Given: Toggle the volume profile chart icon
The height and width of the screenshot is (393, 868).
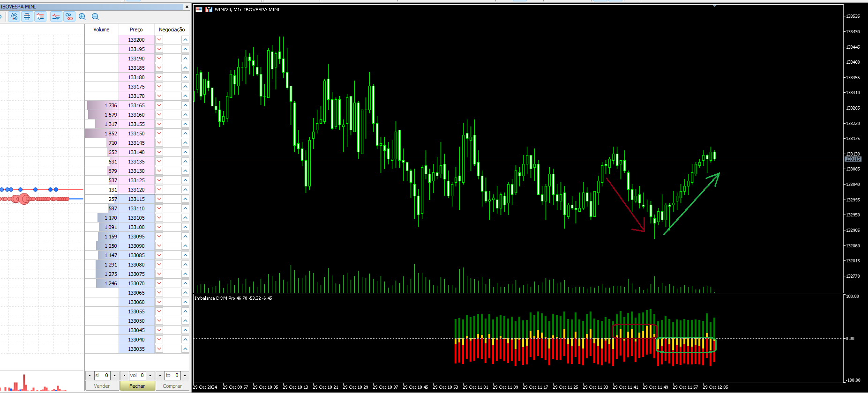Looking at the screenshot, I should point(40,17).
